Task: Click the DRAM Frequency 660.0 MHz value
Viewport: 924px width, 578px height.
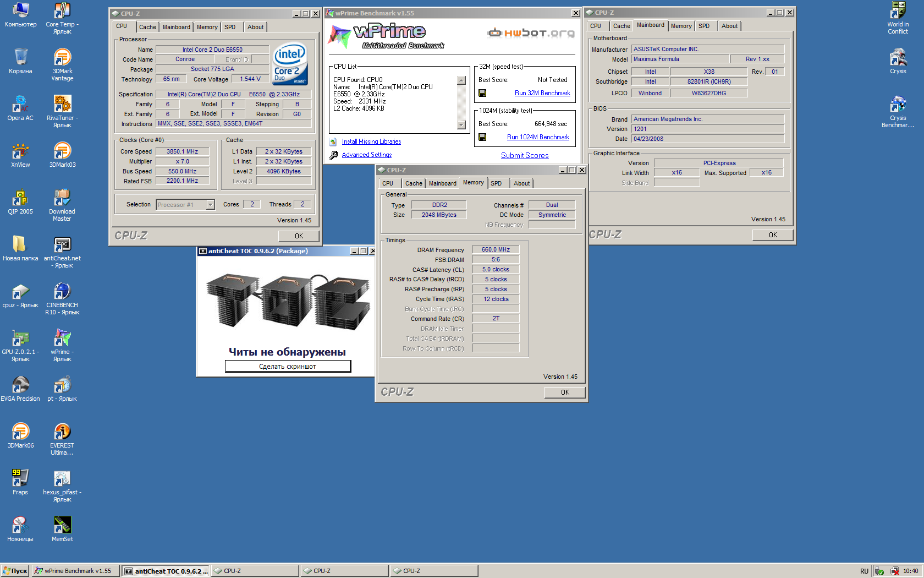Action: (496, 249)
